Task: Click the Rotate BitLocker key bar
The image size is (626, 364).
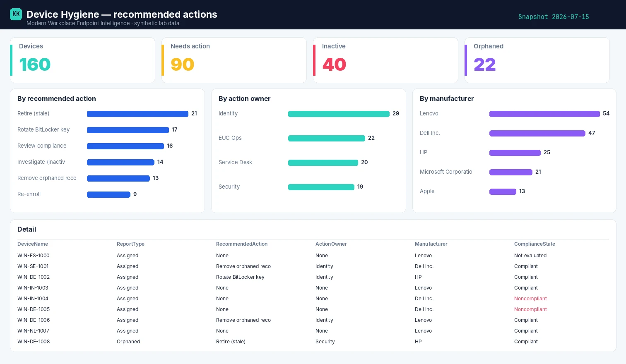Action: tap(128, 130)
